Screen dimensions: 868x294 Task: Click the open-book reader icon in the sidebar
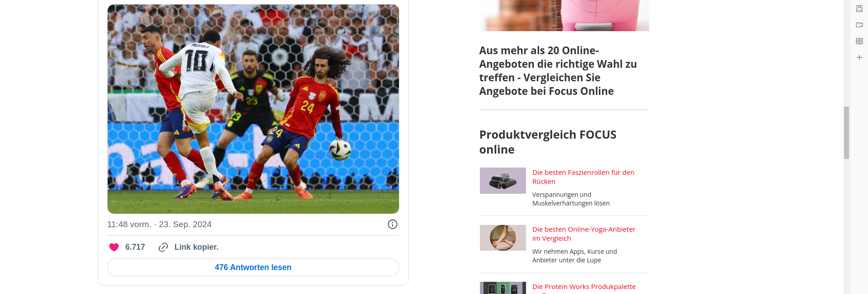point(859,41)
